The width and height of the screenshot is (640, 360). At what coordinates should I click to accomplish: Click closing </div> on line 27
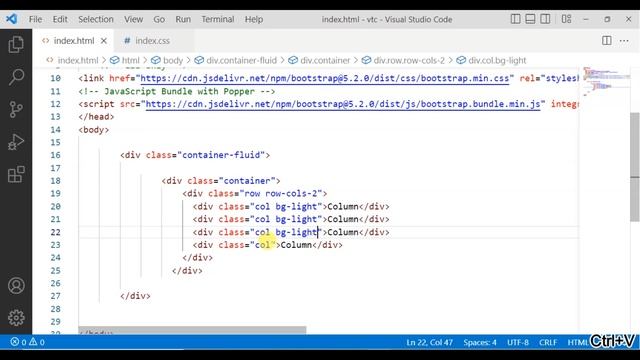click(x=135, y=296)
